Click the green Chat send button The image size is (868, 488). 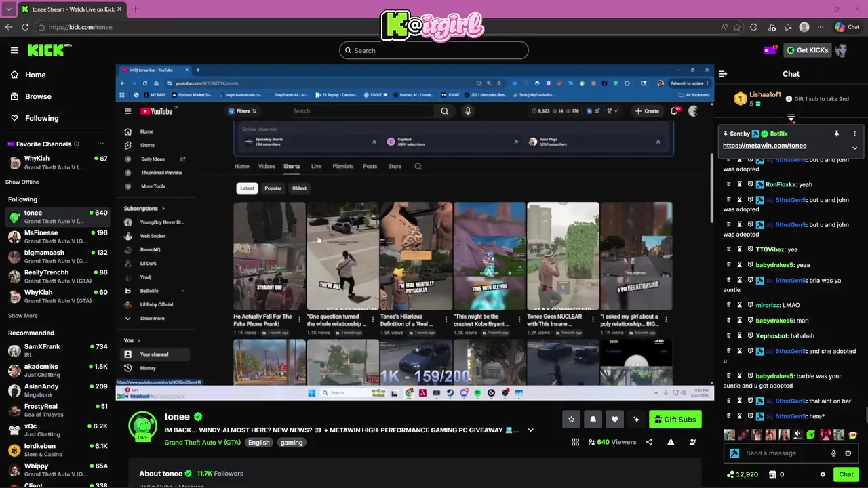[x=846, y=474]
